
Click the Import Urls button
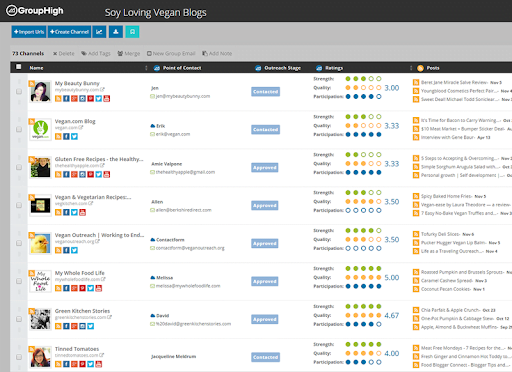click(x=29, y=32)
